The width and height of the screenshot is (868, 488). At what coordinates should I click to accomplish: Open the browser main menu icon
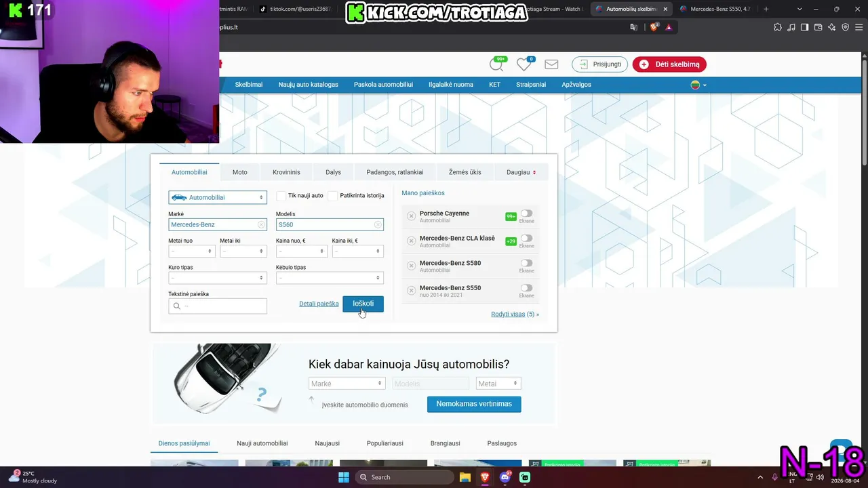click(x=859, y=27)
